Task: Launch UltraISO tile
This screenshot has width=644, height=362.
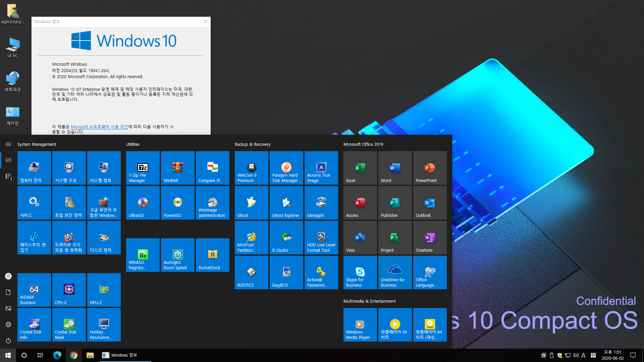Action: [x=143, y=203]
